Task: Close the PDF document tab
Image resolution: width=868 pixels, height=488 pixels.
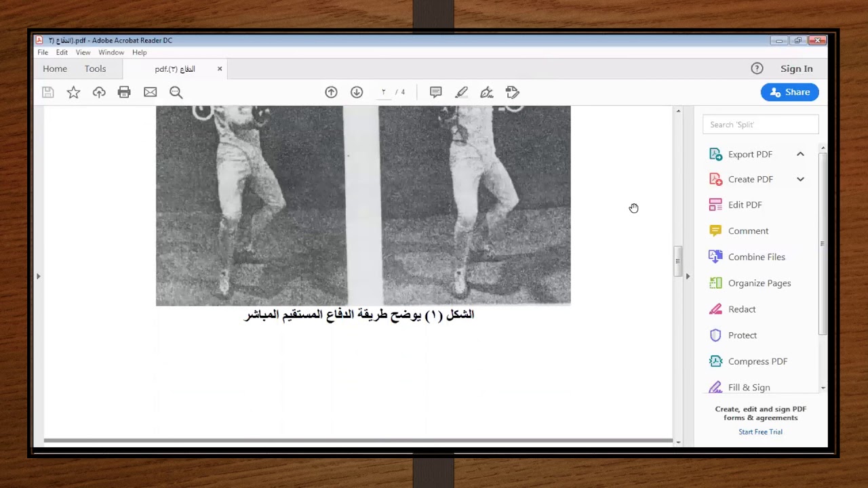Action: coord(220,68)
